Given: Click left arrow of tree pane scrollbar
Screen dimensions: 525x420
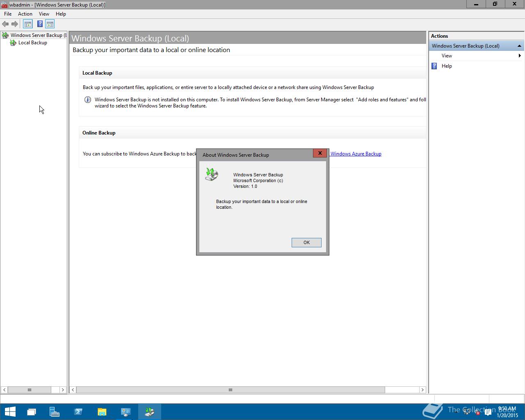Looking at the screenshot, I should pos(4,390).
